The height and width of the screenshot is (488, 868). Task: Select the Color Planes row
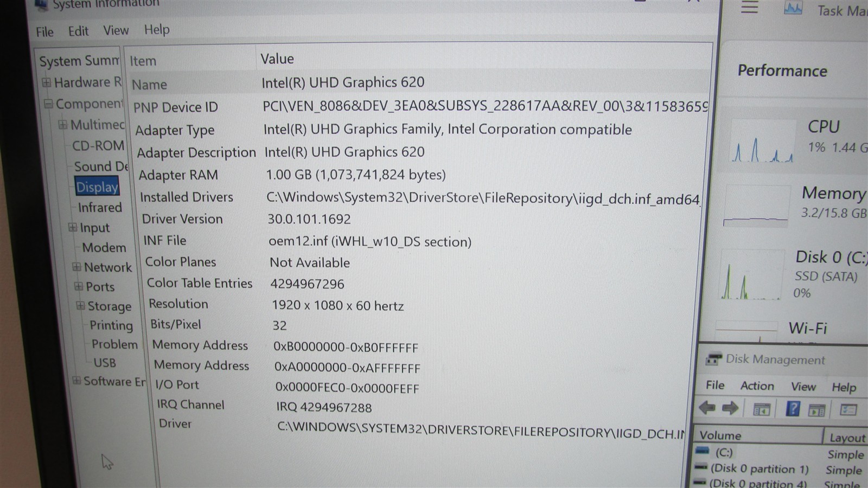pyautogui.click(x=421, y=262)
